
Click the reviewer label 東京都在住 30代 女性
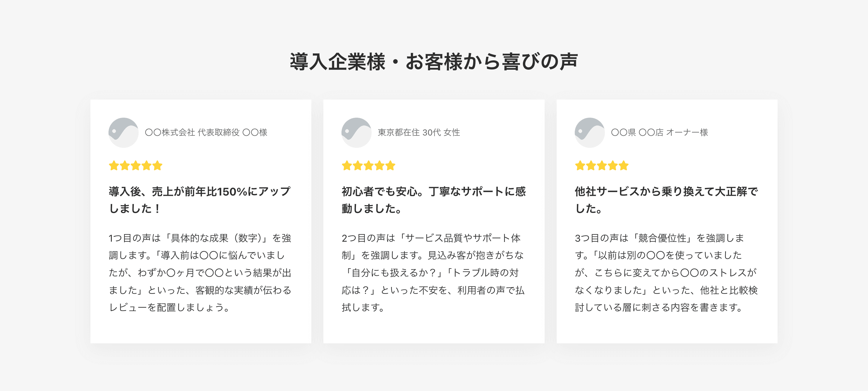pyautogui.click(x=419, y=132)
